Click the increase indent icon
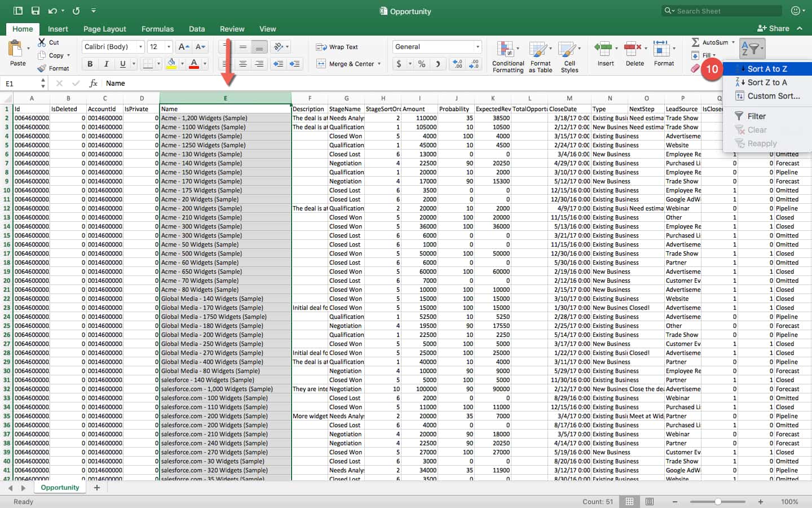 (294, 64)
